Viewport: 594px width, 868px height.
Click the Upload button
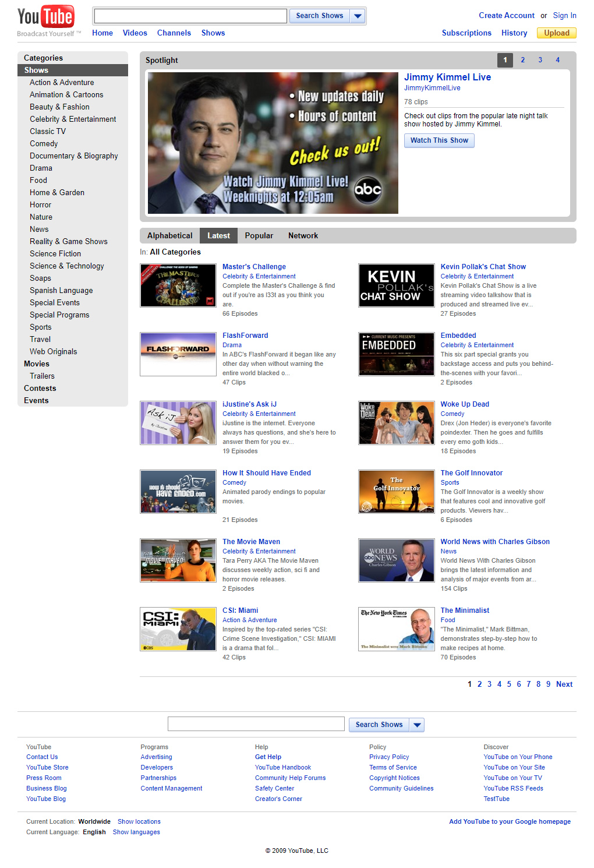(x=557, y=33)
